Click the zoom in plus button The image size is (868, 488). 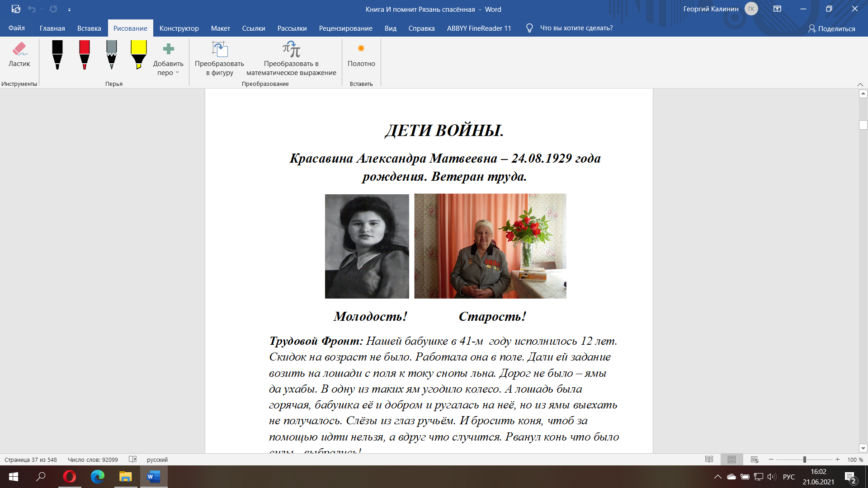[837, 460]
